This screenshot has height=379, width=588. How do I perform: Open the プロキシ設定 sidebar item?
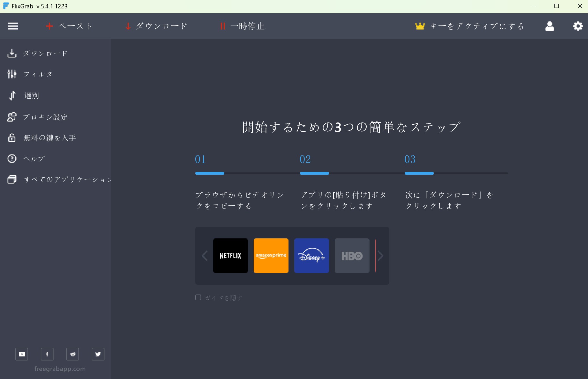click(x=45, y=117)
